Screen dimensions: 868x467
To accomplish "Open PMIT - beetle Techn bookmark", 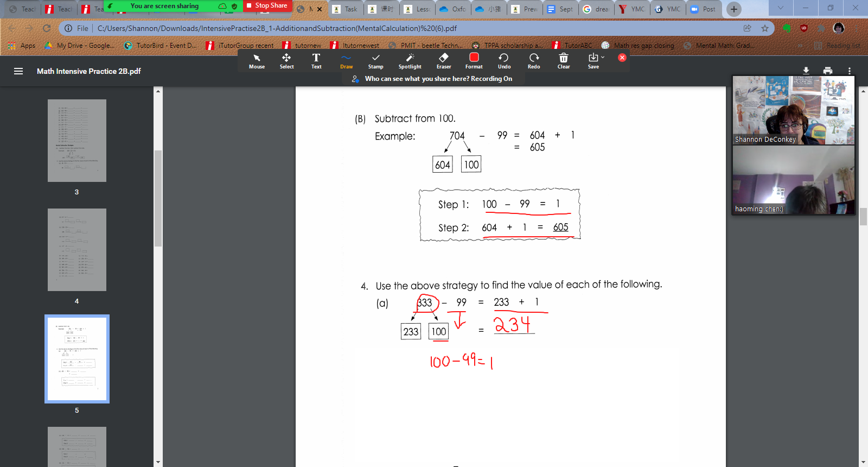I will click(426, 46).
